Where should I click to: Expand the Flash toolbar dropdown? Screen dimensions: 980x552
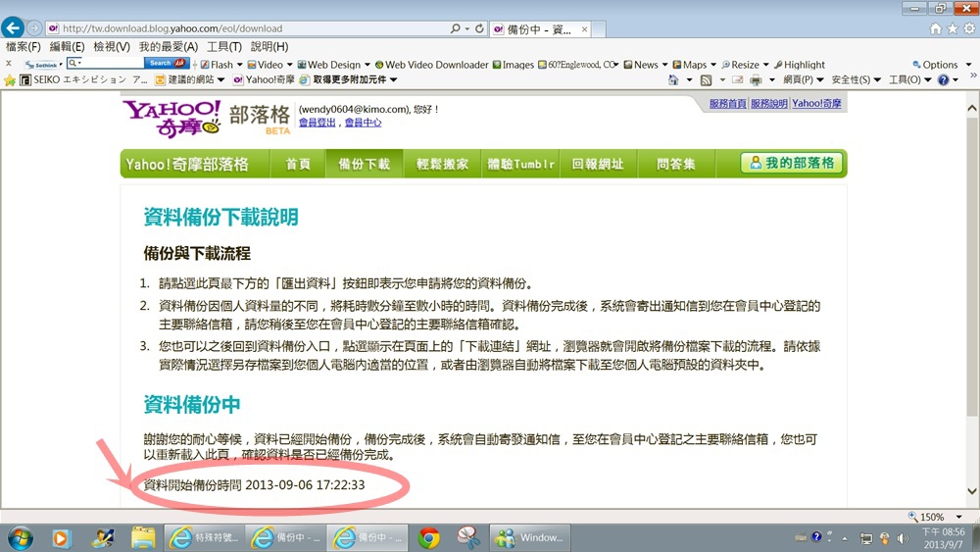(239, 65)
